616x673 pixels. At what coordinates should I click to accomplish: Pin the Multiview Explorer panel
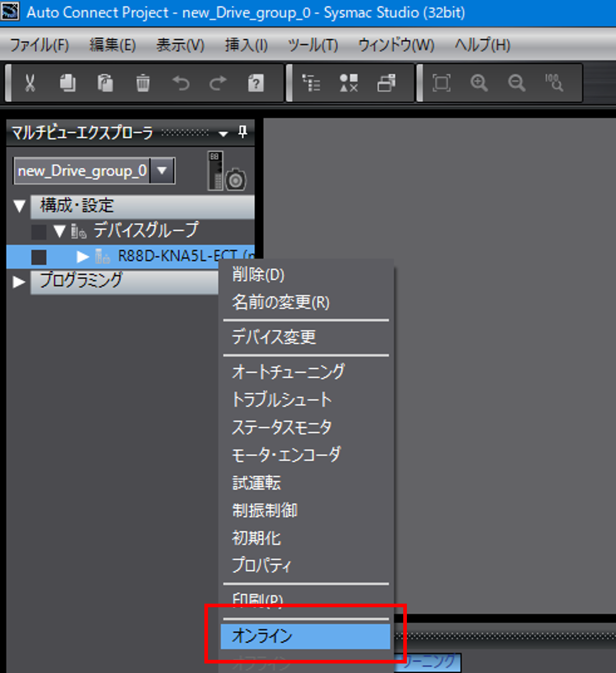pyautogui.click(x=242, y=131)
